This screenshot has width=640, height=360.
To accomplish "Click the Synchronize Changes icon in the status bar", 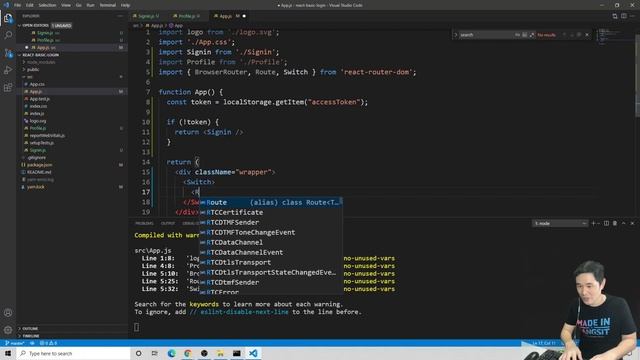I will coord(32,343).
